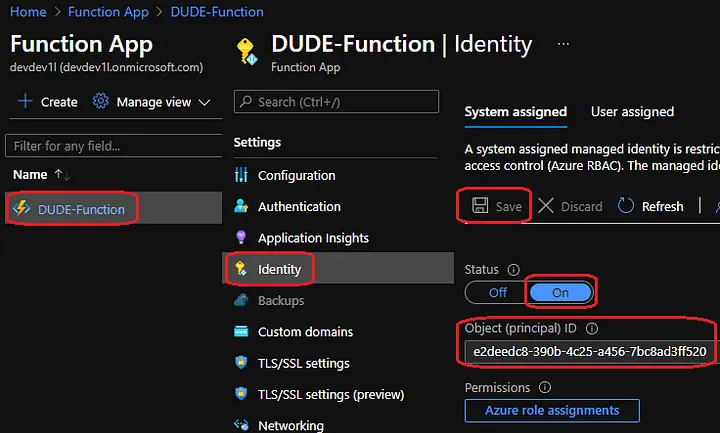The width and height of the screenshot is (720, 433).
Task: Click the Application Insights lightbulb icon
Action: coord(241,238)
